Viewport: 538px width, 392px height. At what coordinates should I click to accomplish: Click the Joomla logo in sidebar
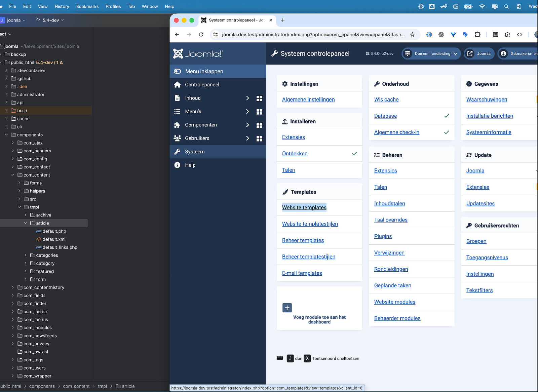198,53
